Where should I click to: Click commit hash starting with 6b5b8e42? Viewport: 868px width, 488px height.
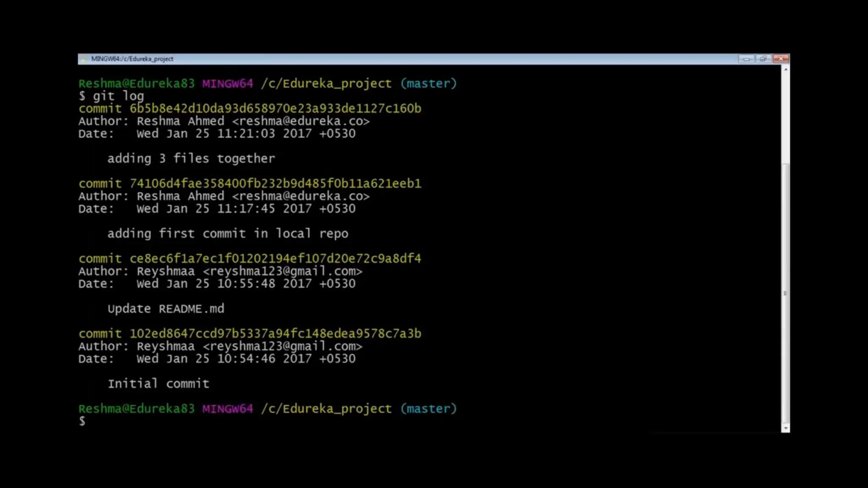pyautogui.click(x=275, y=108)
